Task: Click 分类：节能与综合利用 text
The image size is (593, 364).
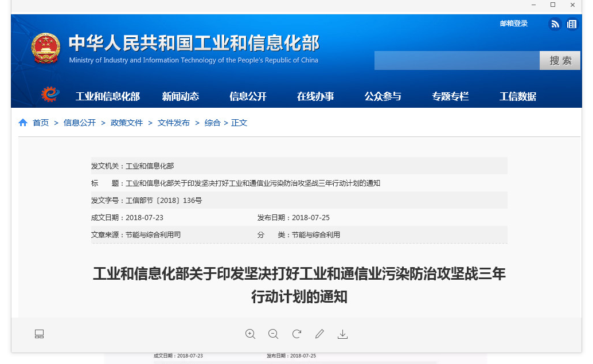Action: 299,234
